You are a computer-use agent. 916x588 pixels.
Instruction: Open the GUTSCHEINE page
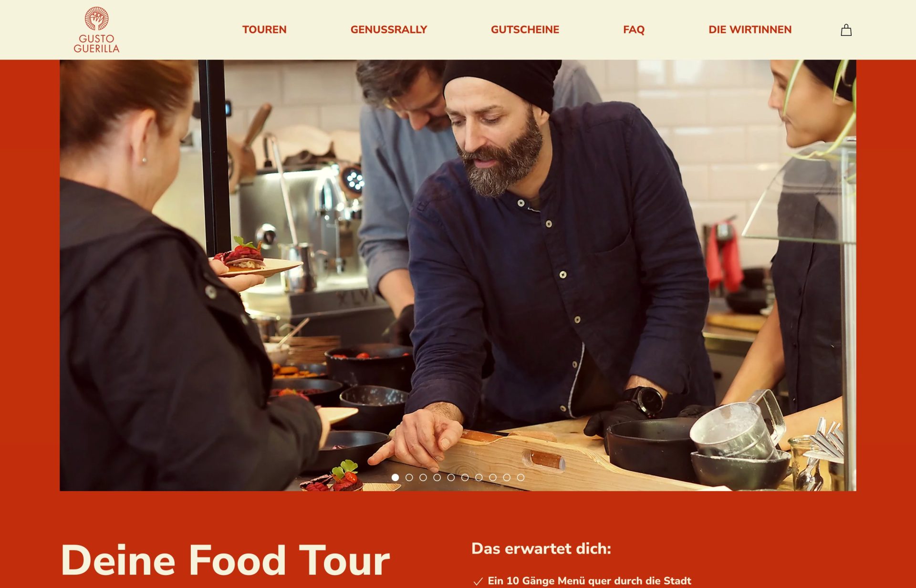point(525,30)
